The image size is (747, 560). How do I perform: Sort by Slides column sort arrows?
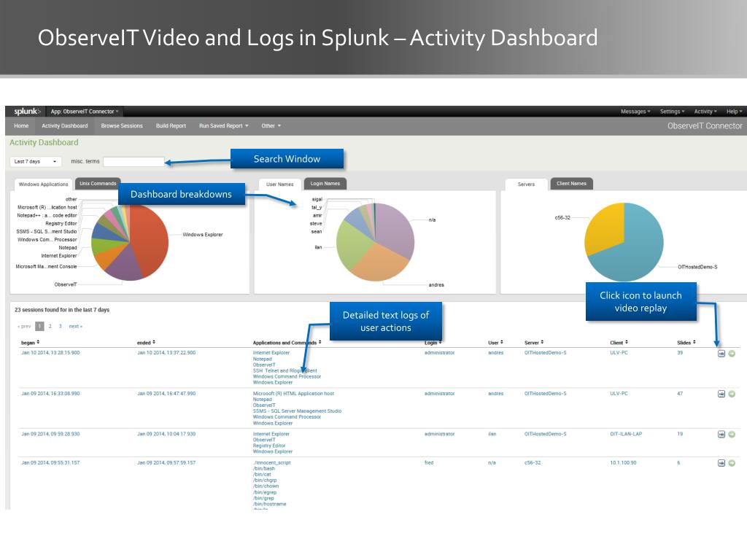coord(694,343)
